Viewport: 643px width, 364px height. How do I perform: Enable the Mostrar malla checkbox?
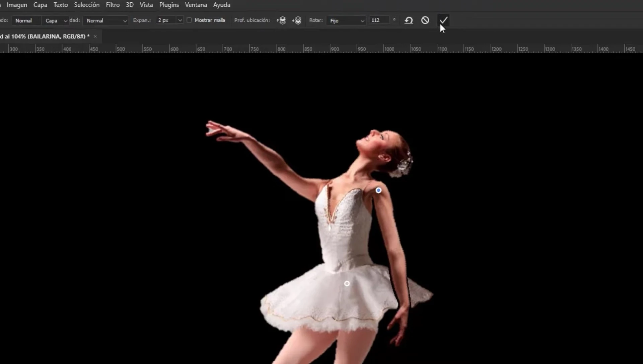[189, 20]
